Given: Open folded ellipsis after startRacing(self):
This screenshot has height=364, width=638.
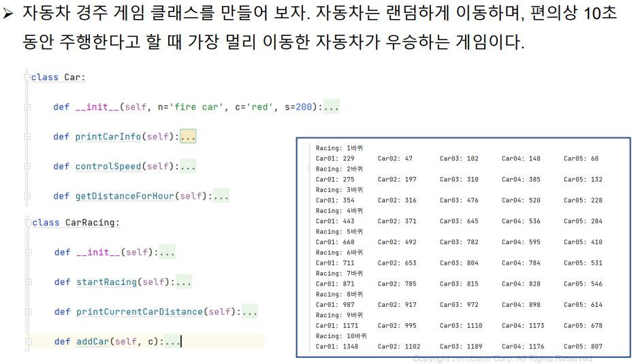Looking at the screenshot, I should pyautogui.click(x=184, y=282).
